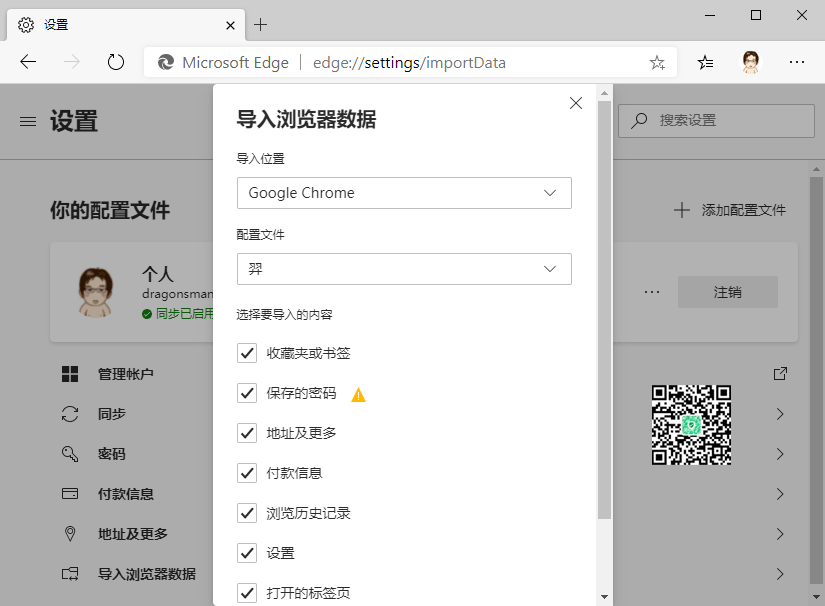Screen dimensions: 825x606
Task: Click the 付款信息 card icon
Action: 69,493
